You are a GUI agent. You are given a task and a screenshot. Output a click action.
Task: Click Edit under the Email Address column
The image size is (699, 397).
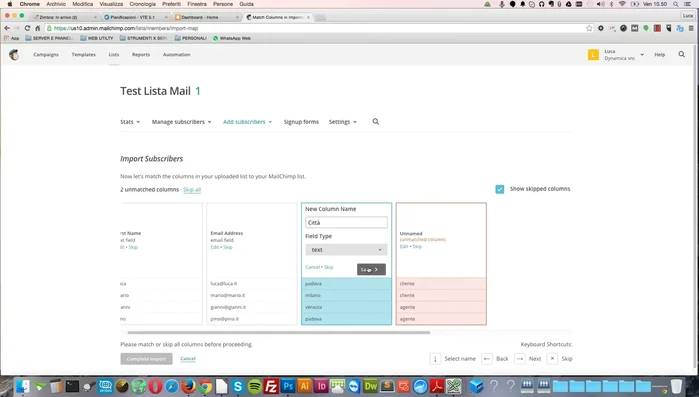pyautogui.click(x=214, y=247)
